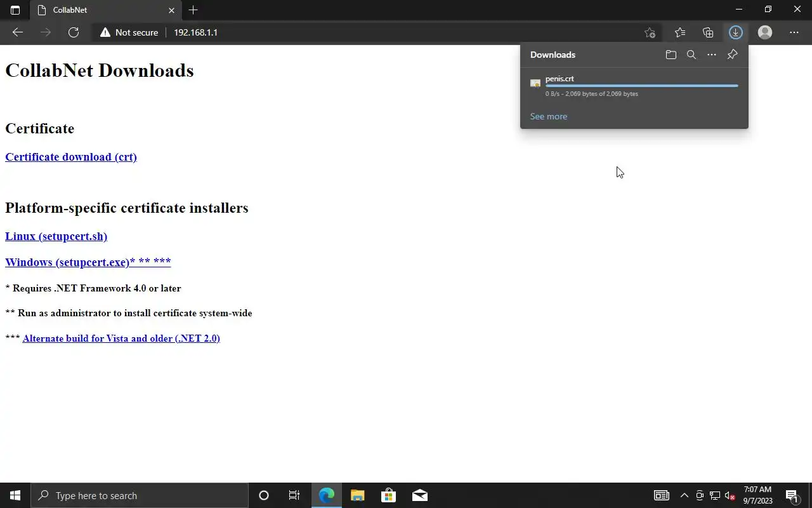Open the clock showing 7:07 AM
The width and height of the screenshot is (812, 508).
click(757, 495)
